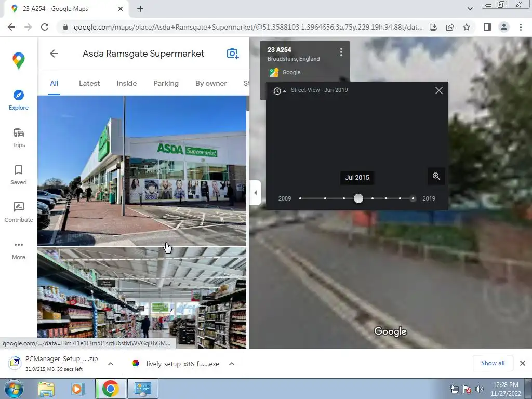The image size is (532, 399).
Task: Select the By owner photos tab
Action: (x=211, y=84)
